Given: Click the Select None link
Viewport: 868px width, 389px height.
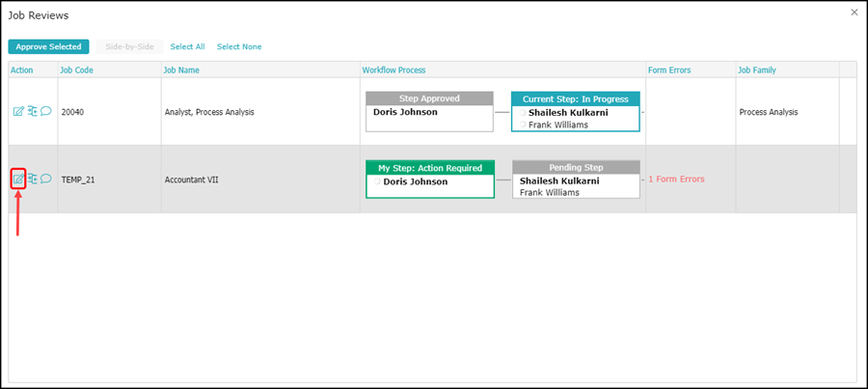Looking at the screenshot, I should tap(238, 46).
